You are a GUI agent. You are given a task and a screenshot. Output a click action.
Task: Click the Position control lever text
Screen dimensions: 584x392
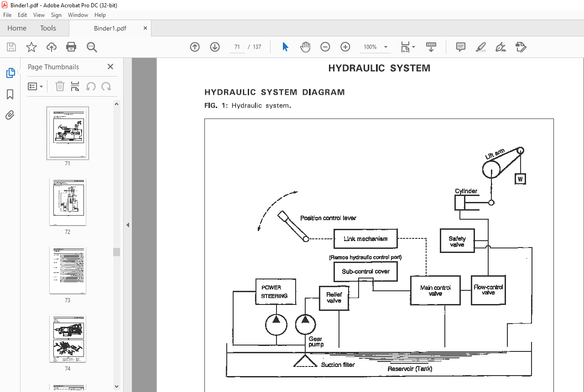pos(328,218)
